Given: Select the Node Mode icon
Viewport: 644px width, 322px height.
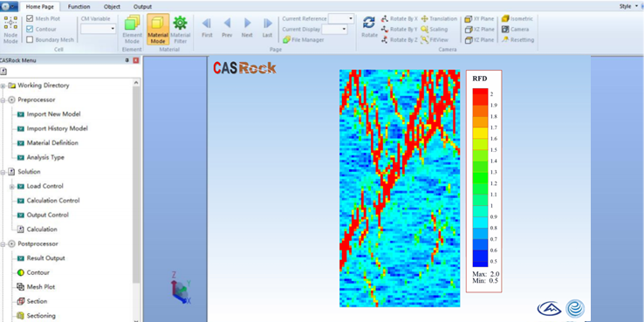Looking at the screenshot, I should 10,24.
